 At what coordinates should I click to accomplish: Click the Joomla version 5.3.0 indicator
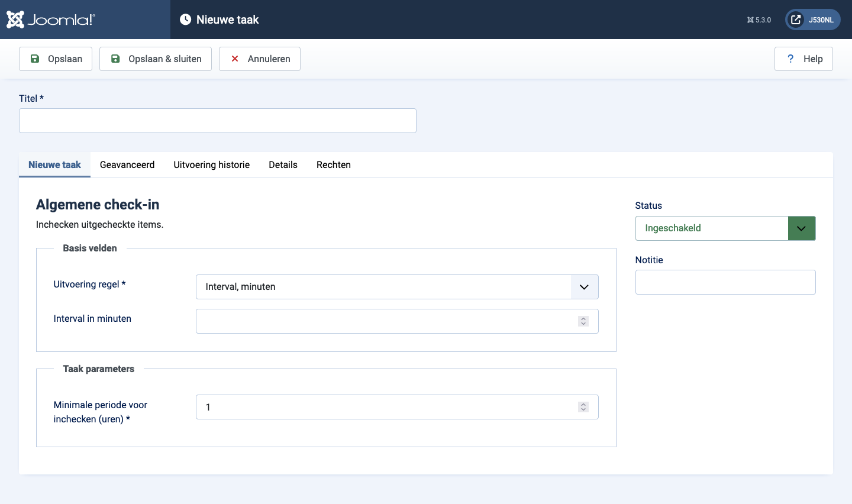[759, 20]
